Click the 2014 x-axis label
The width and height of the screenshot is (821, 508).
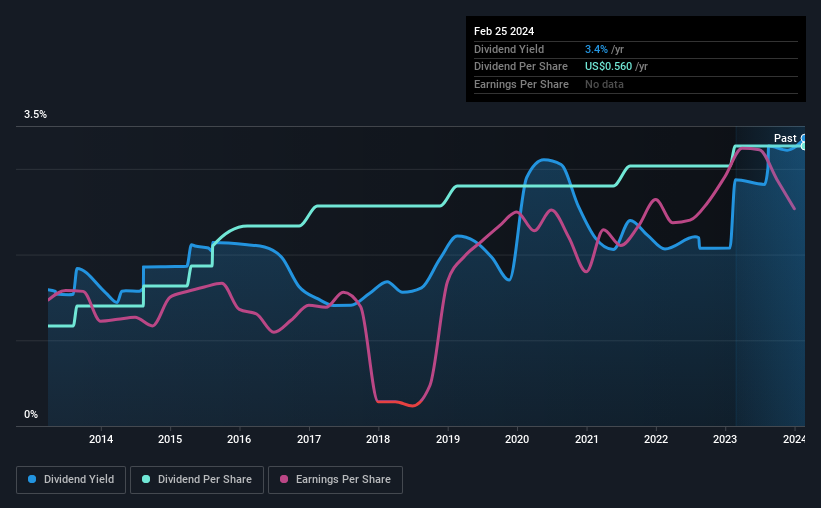coord(101,439)
